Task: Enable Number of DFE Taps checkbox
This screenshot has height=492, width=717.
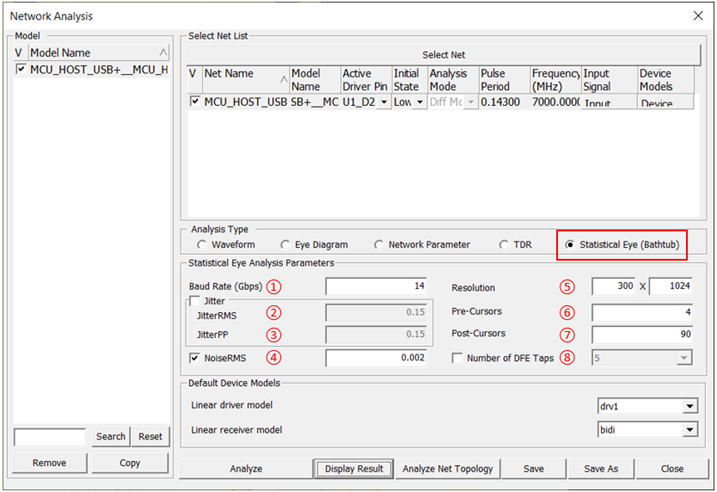Action: [458, 357]
